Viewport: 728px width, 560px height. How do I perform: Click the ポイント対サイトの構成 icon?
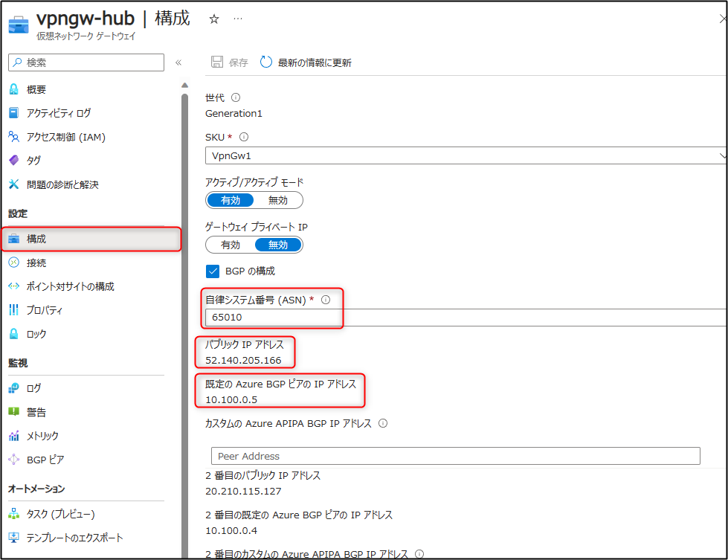point(14,286)
